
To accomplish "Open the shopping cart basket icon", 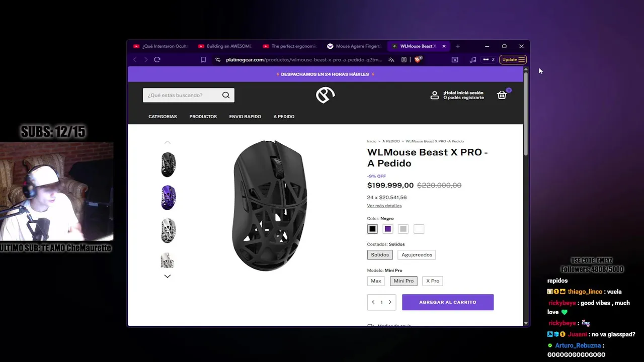I will (502, 95).
